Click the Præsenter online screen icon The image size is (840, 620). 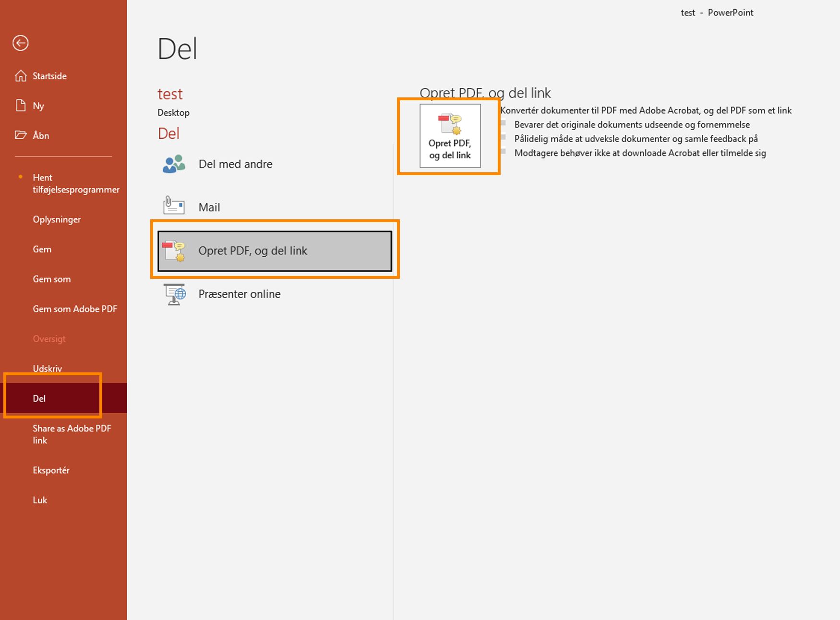[174, 294]
